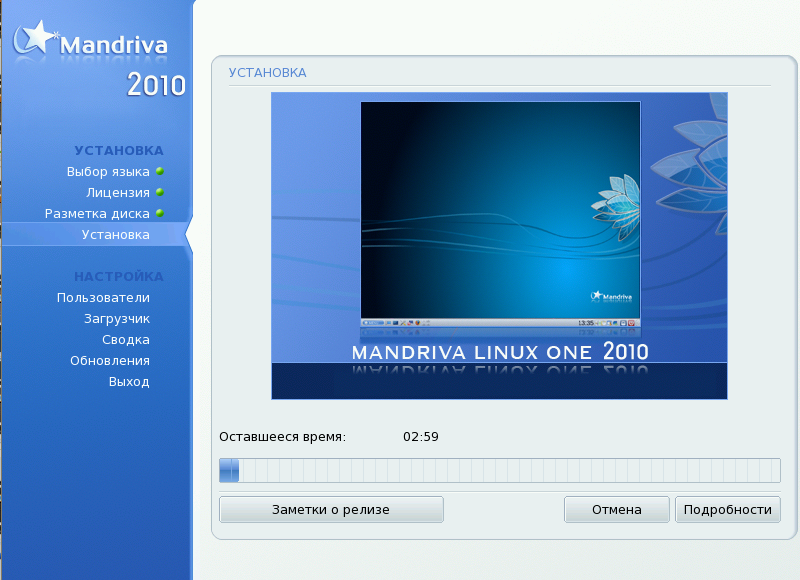Select Разметка диска step in sidebar
This screenshot has height=580, width=800.
click(97, 214)
